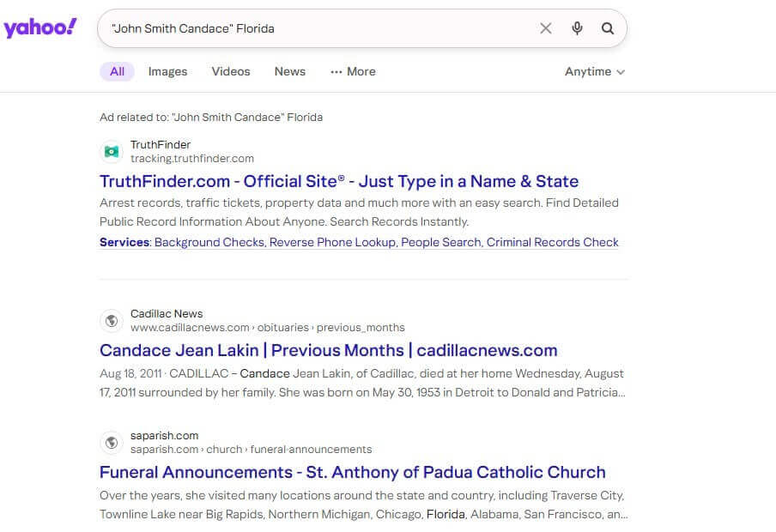Image resolution: width=776 pixels, height=532 pixels.
Task: Switch to the Images tab
Action: [x=167, y=71]
